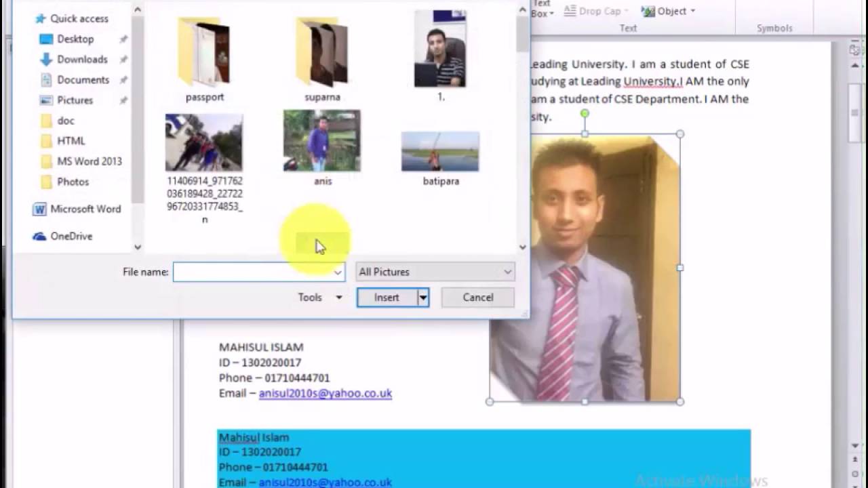Select Desktop in the navigation pane
Image resolution: width=868 pixels, height=488 pixels.
[75, 39]
